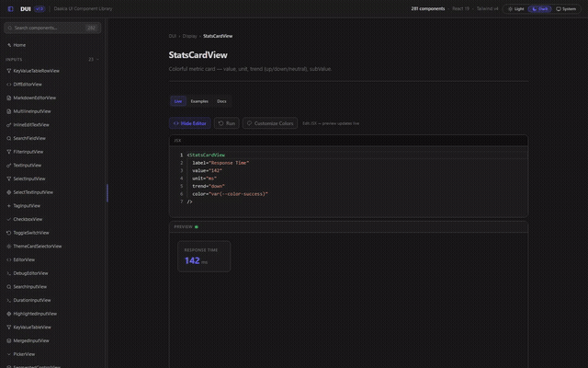Switch theme to Light

pyautogui.click(x=516, y=9)
